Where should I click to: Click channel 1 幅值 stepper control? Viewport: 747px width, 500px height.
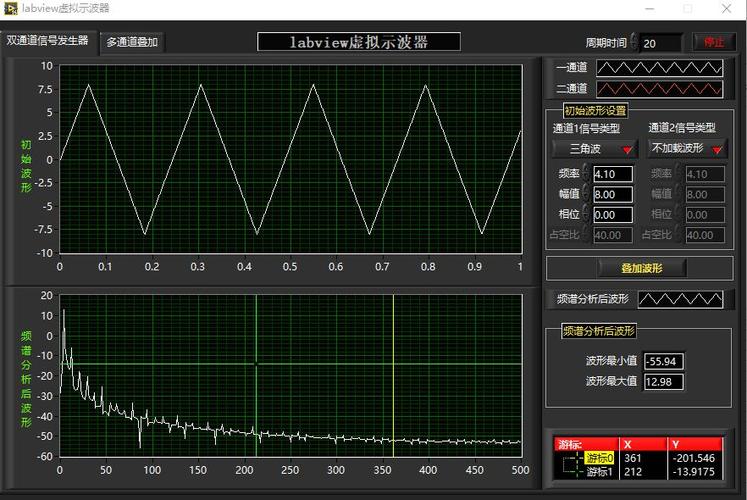(x=586, y=193)
